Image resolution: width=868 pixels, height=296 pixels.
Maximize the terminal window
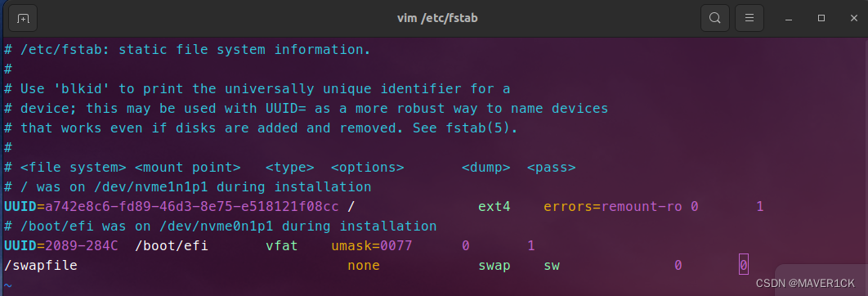821,18
